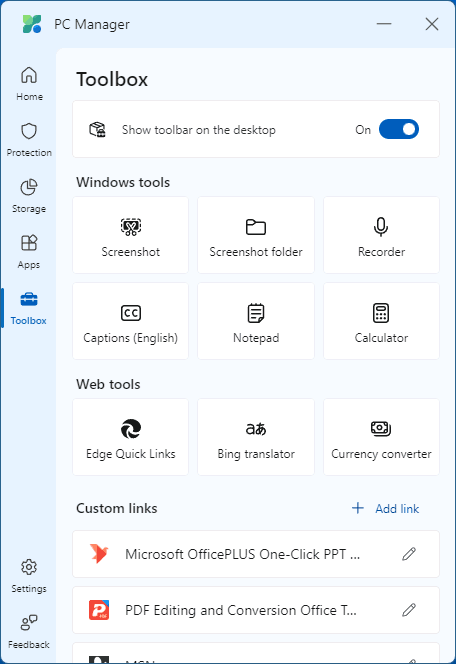The height and width of the screenshot is (664, 456).
Task: Navigate to the Apps section
Action: (x=29, y=252)
